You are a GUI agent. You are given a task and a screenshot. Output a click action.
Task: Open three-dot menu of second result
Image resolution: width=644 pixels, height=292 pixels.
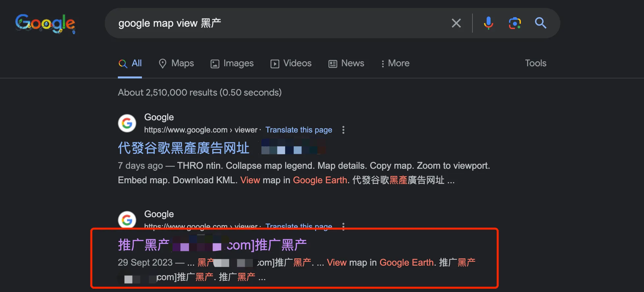click(343, 226)
